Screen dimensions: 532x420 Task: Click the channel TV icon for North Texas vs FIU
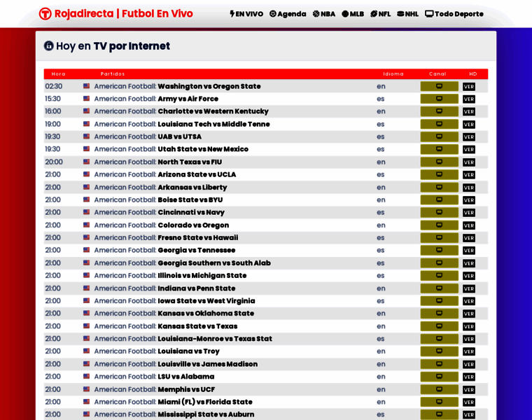click(x=439, y=162)
